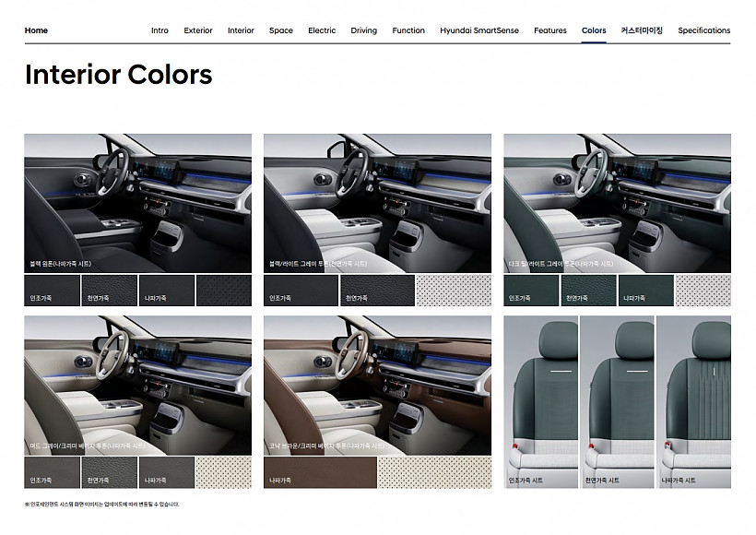Open the Electric section
The width and height of the screenshot is (756, 535).
tap(322, 30)
